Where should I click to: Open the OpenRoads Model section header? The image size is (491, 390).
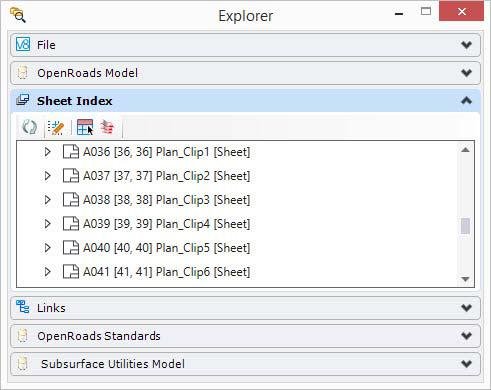click(245, 73)
